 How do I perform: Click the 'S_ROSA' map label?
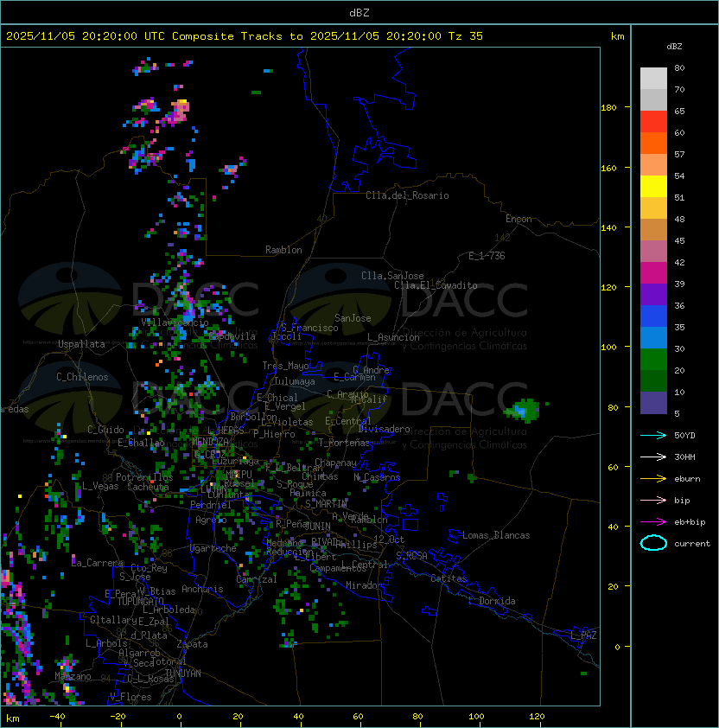[411, 556]
